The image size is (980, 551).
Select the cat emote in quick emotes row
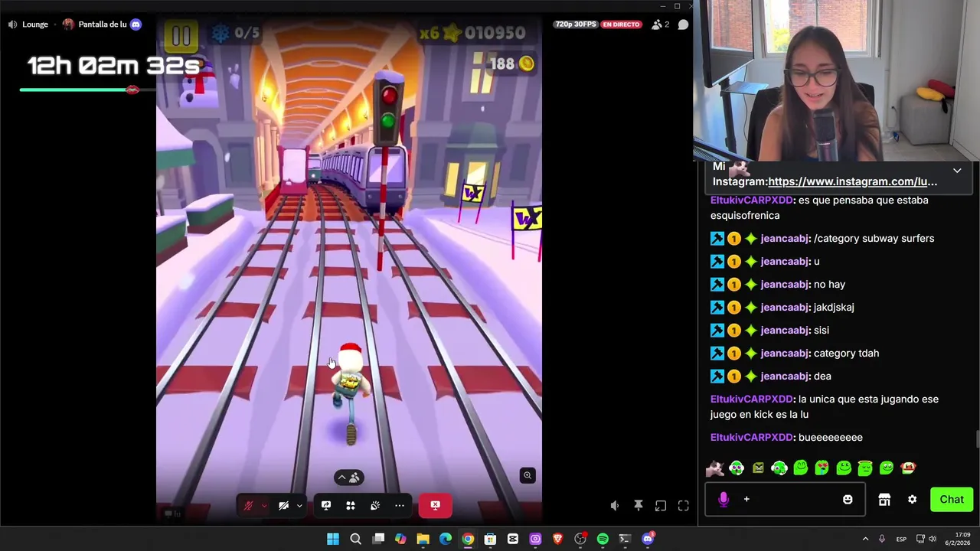coord(715,468)
